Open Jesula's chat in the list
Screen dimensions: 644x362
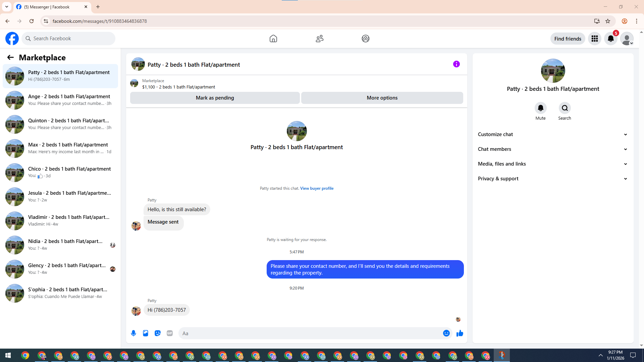tap(60, 197)
